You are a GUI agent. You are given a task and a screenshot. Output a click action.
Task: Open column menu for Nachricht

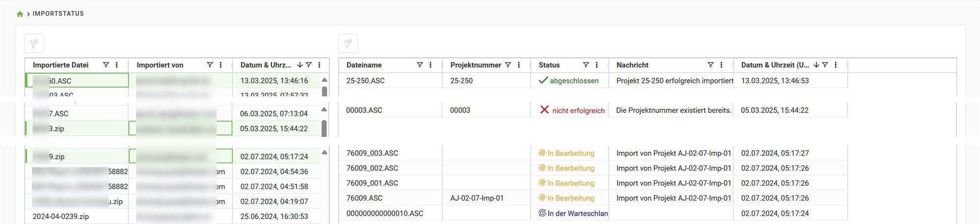[x=721, y=65]
